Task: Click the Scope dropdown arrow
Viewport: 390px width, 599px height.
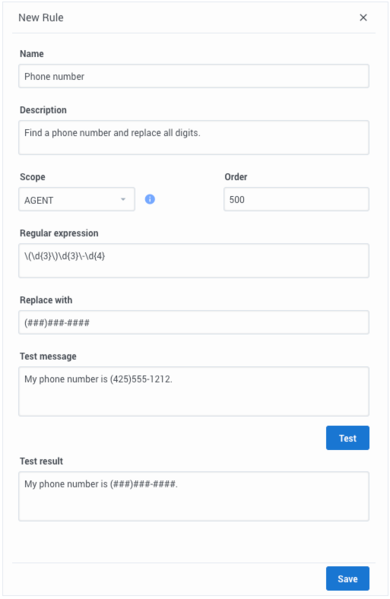Action: tap(123, 199)
